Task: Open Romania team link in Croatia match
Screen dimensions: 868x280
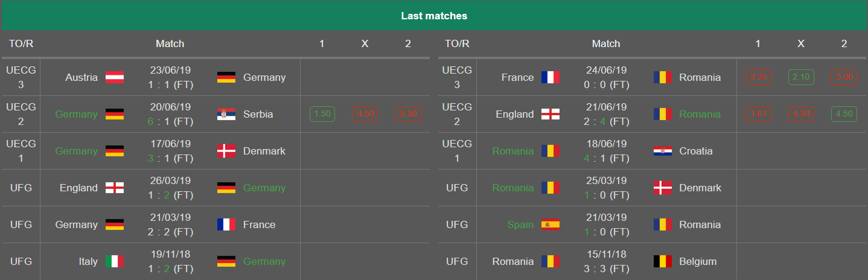Action: (x=512, y=151)
